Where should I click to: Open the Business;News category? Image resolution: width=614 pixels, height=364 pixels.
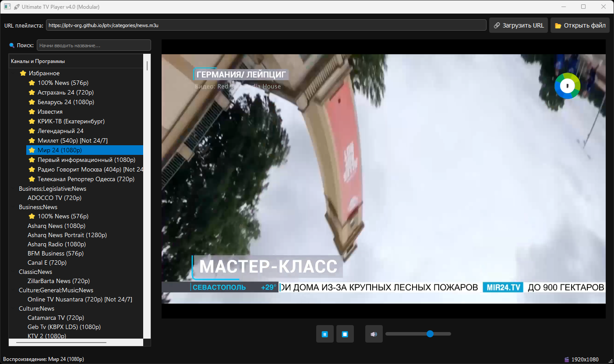coord(38,207)
